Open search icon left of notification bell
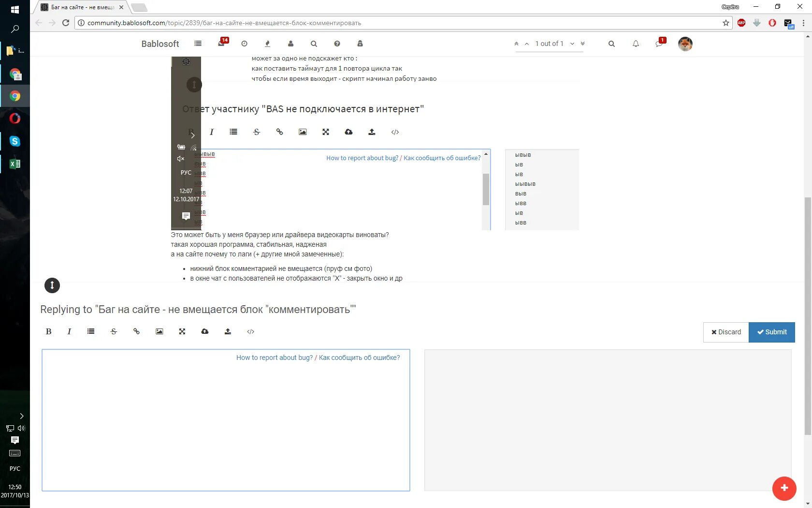The height and width of the screenshot is (508, 812). click(x=611, y=44)
